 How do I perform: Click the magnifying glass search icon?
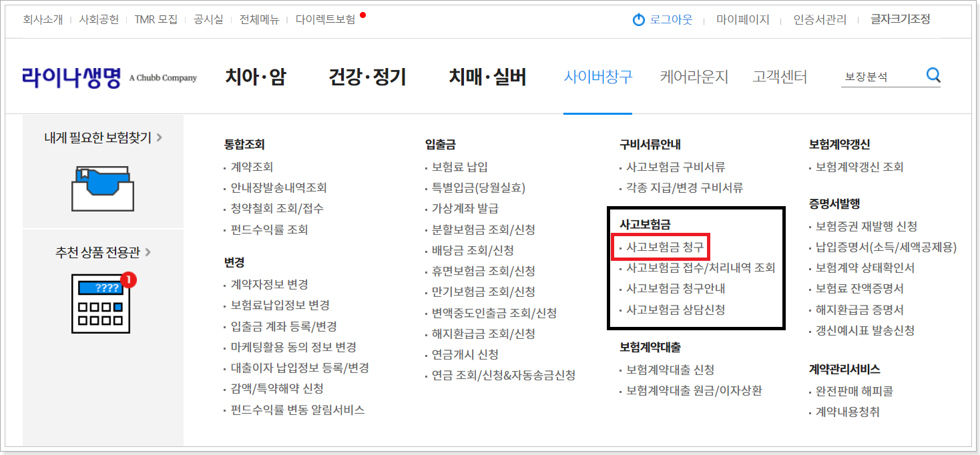click(933, 75)
